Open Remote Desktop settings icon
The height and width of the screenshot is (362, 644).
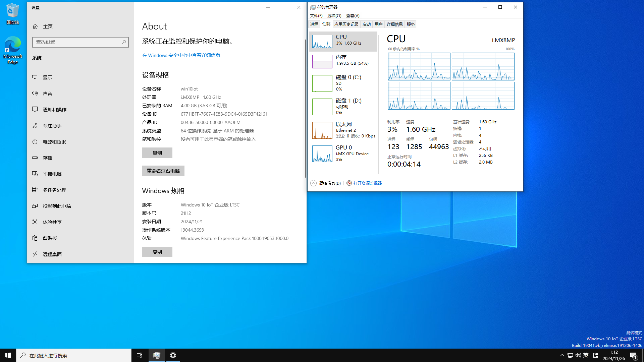[35, 254]
